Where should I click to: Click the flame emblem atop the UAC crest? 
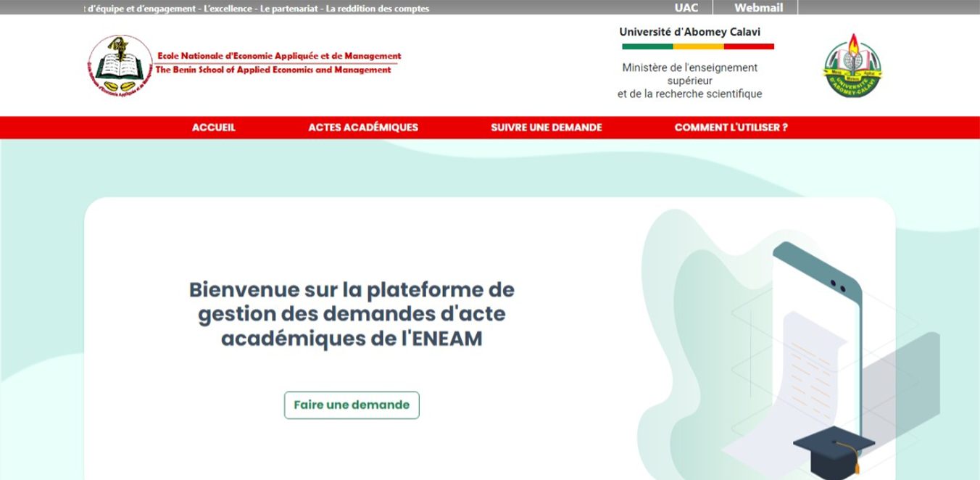pyautogui.click(x=854, y=45)
